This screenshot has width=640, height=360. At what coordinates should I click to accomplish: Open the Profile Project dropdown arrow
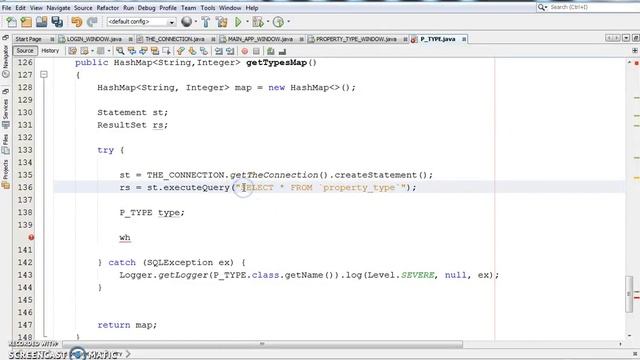289,22
